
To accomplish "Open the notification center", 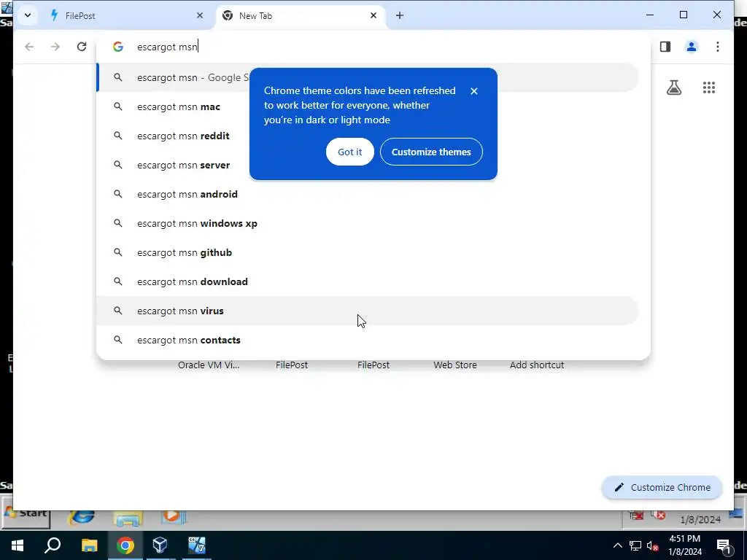I will (x=724, y=545).
